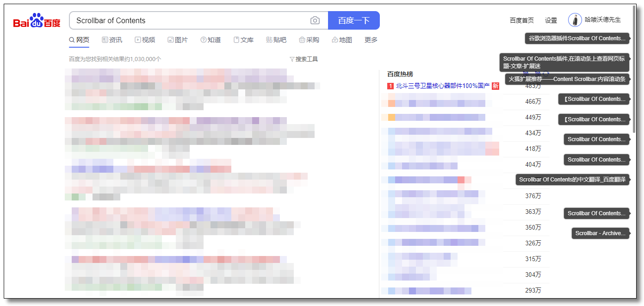The image size is (644, 306).
Task: Click the 326万 hot count
Action: [x=533, y=244]
